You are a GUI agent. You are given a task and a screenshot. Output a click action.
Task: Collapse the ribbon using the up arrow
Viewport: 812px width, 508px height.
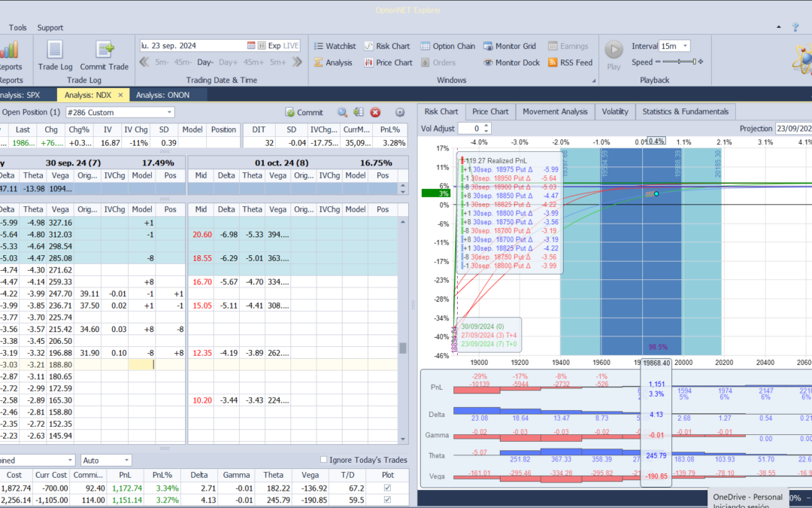pos(779,27)
